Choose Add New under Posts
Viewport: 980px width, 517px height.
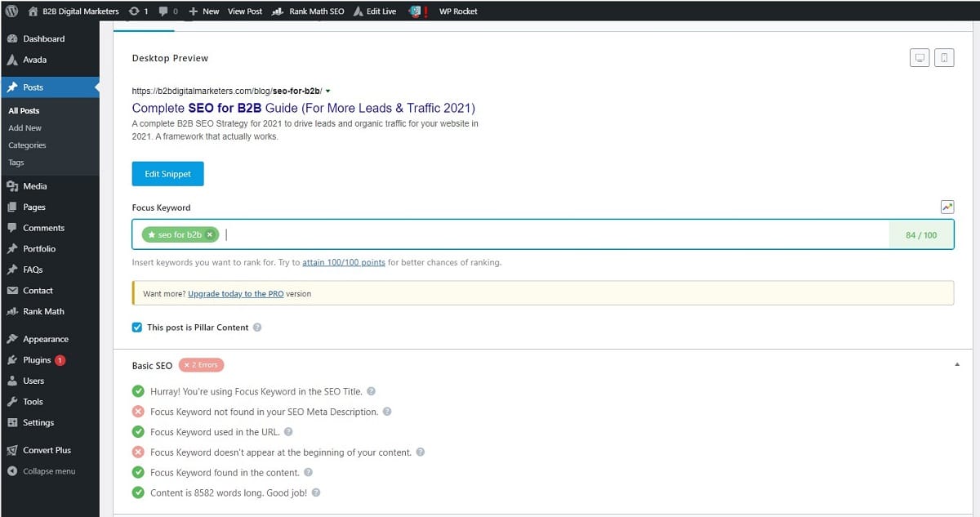click(x=24, y=128)
